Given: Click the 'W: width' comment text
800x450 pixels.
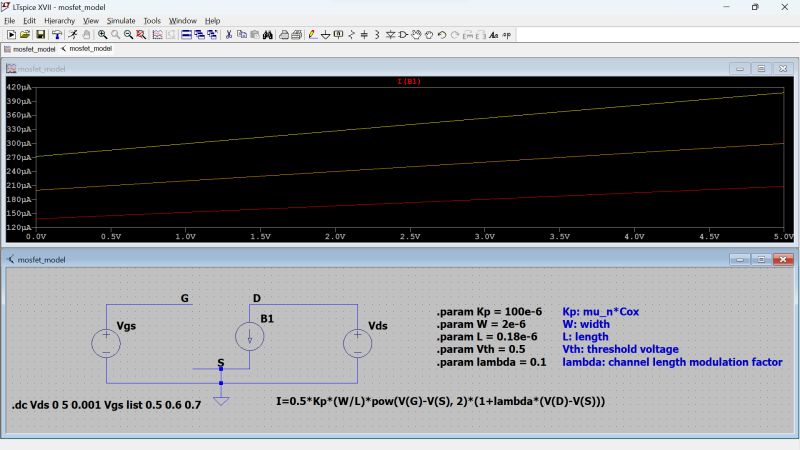Looking at the screenshot, I should [586, 324].
